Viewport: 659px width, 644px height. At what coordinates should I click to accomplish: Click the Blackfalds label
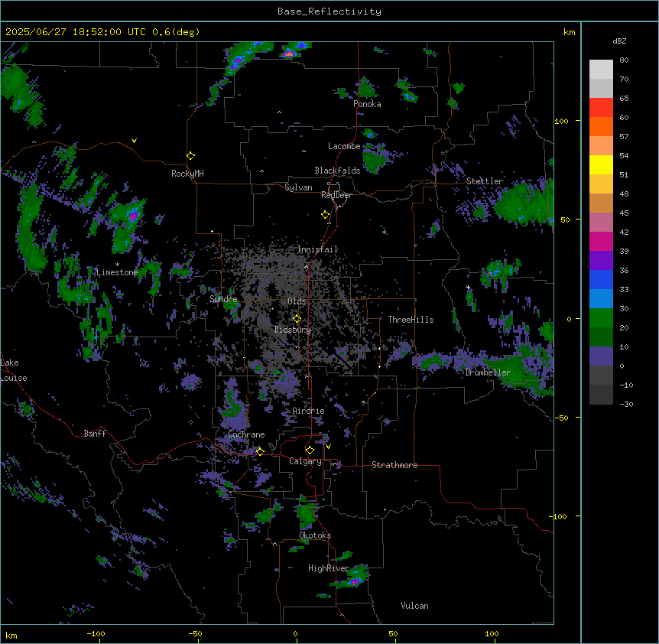pos(337,171)
